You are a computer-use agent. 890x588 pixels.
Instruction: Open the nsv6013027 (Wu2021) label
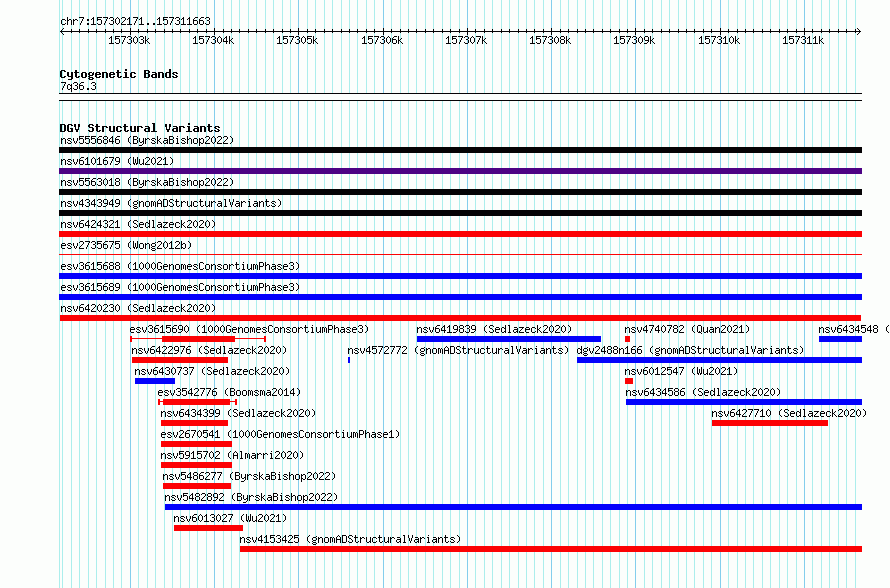pyautogui.click(x=230, y=518)
